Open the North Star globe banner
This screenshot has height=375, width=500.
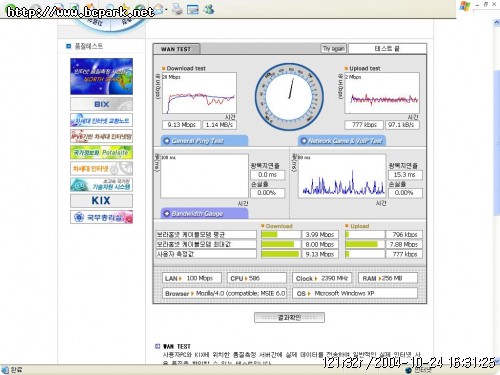(x=101, y=76)
